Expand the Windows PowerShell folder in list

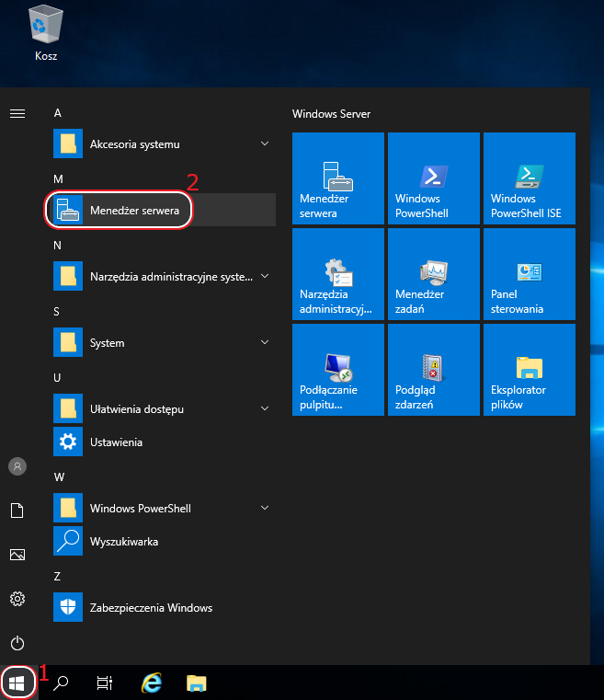pyautogui.click(x=265, y=508)
